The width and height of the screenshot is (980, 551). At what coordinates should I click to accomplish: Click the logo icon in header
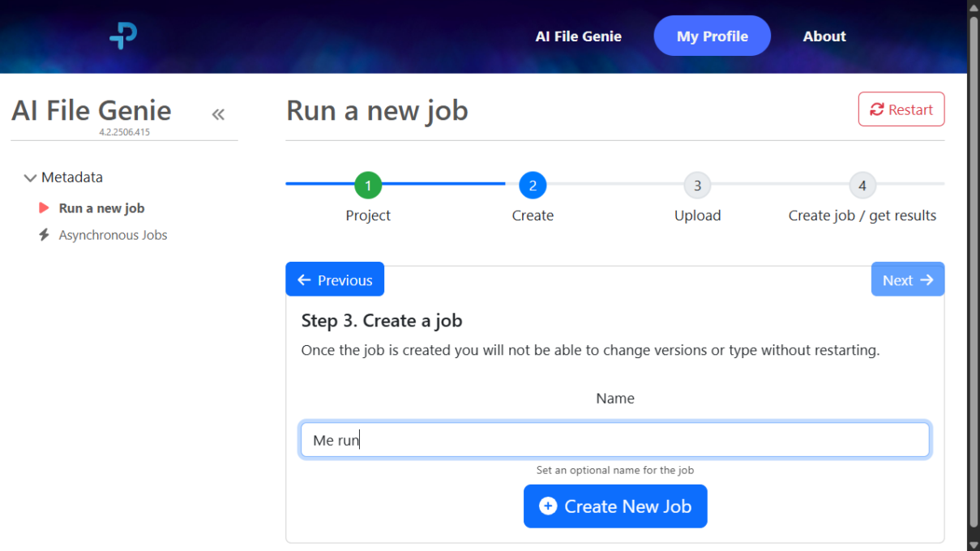123,36
